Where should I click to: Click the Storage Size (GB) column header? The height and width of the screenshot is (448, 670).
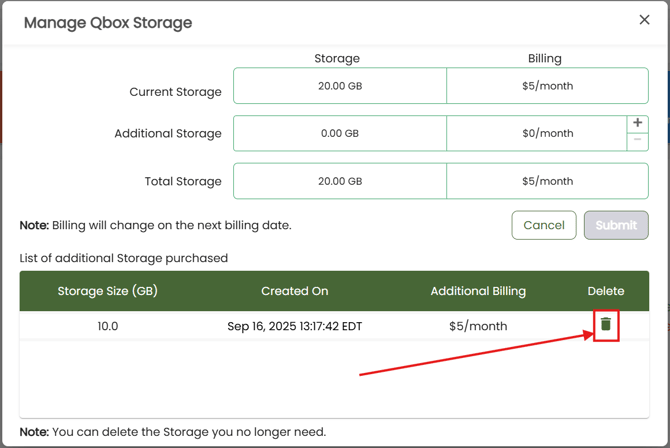click(x=108, y=291)
